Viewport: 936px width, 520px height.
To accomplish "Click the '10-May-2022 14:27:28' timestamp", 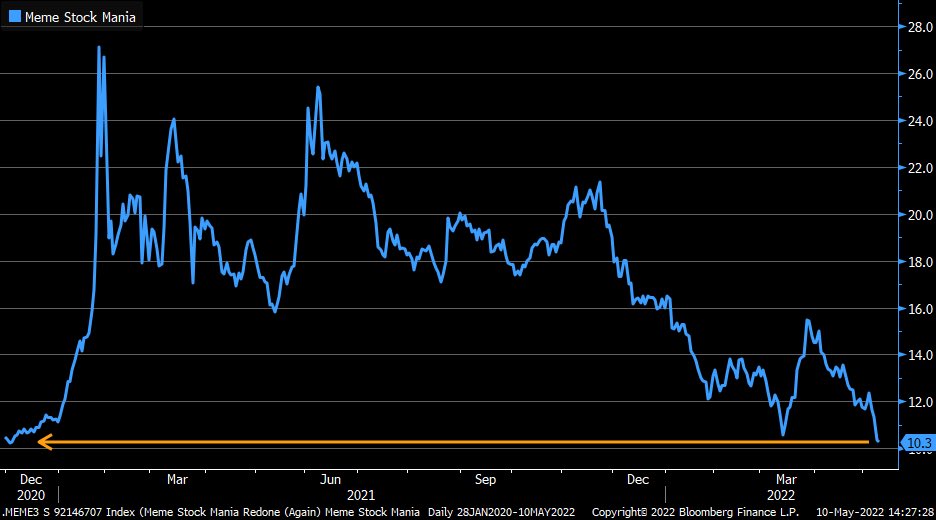I will coord(875,512).
